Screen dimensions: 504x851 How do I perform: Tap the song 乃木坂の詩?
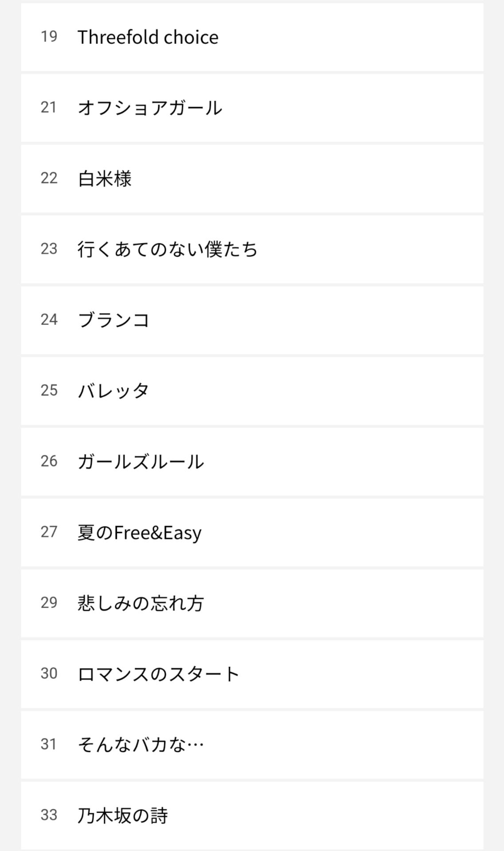coord(123,816)
